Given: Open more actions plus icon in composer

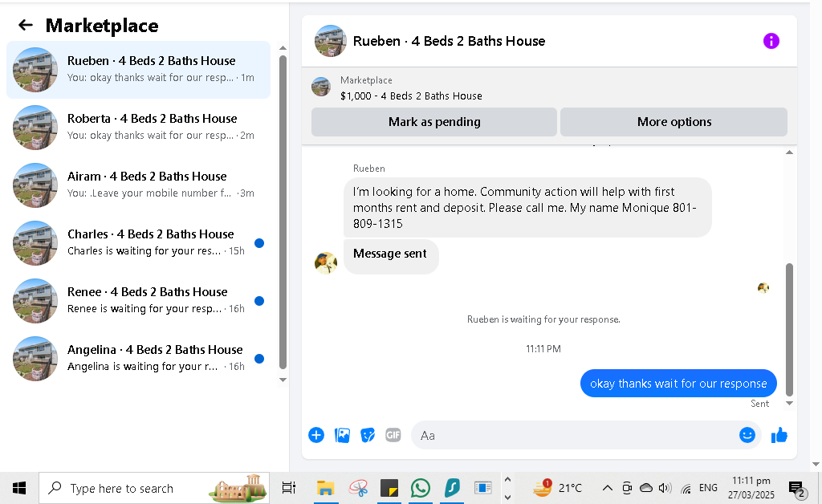Looking at the screenshot, I should (316, 435).
